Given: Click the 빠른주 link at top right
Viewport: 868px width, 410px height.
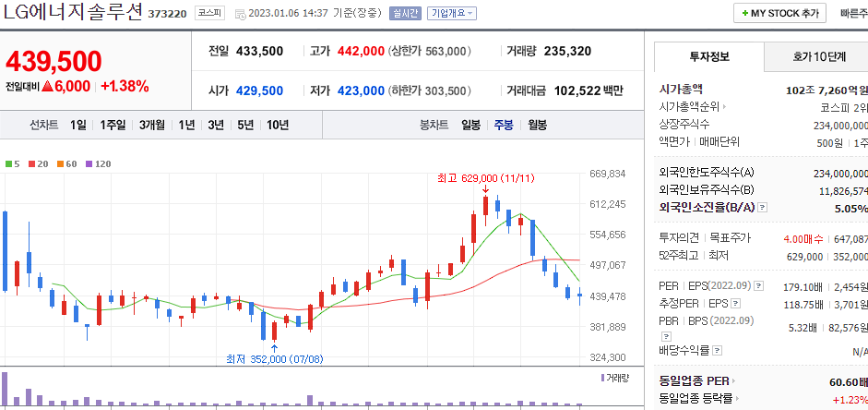Looking at the screenshot, I should click(853, 13).
